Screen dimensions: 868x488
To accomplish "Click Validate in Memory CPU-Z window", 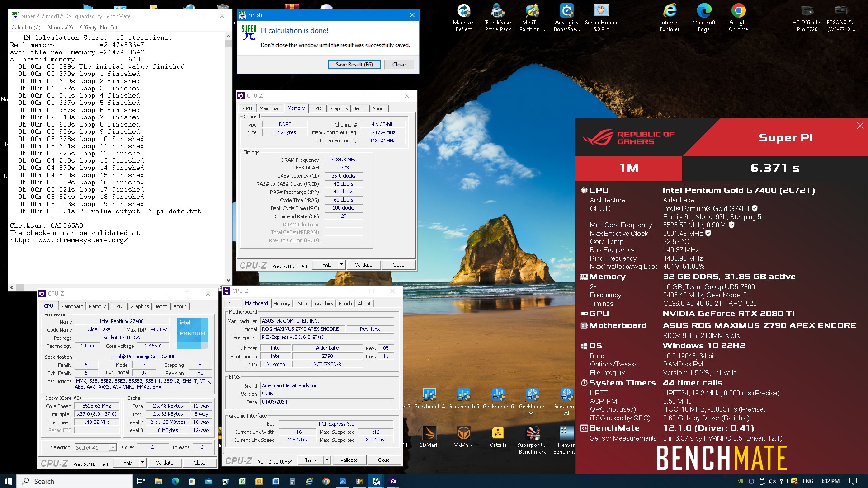I will (363, 265).
